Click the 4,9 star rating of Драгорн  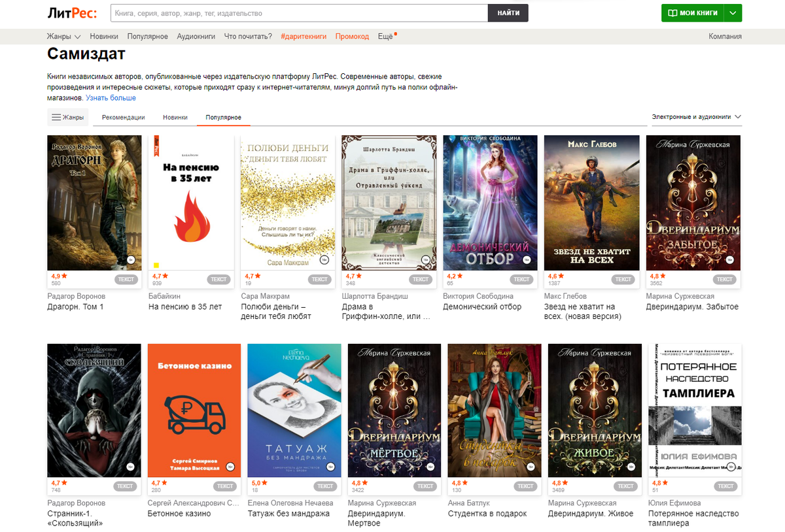click(60, 276)
